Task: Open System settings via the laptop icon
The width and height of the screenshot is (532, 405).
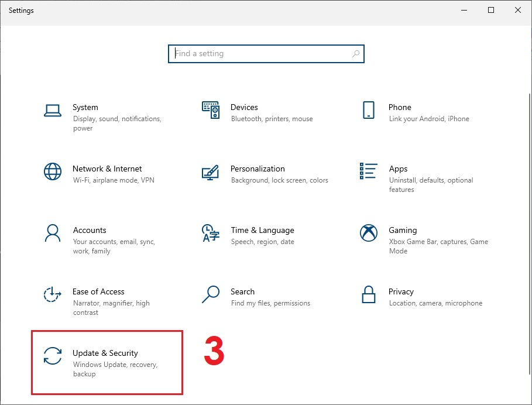Action: coord(53,110)
